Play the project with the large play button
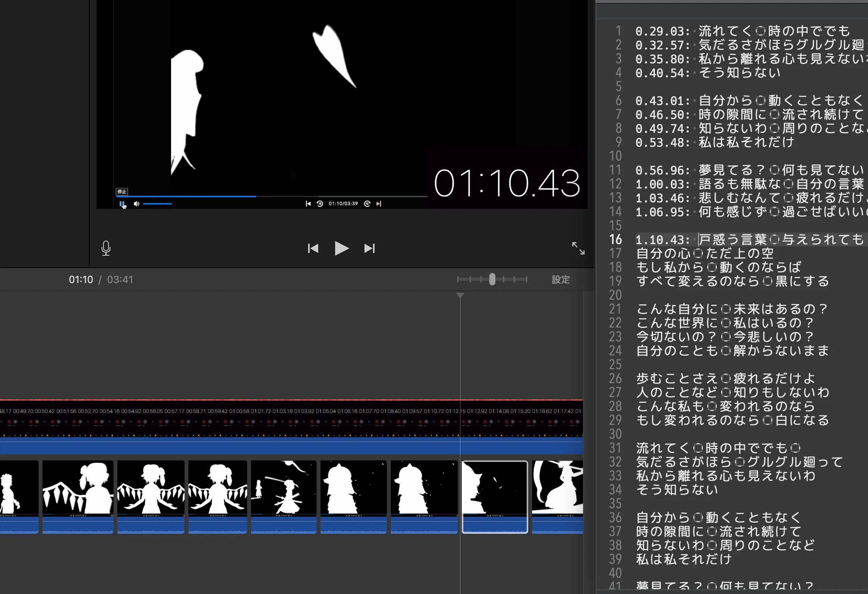This screenshot has height=594, width=868. pos(341,248)
